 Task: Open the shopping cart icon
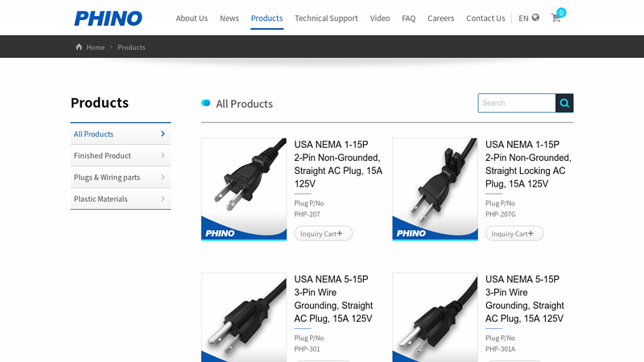click(555, 18)
